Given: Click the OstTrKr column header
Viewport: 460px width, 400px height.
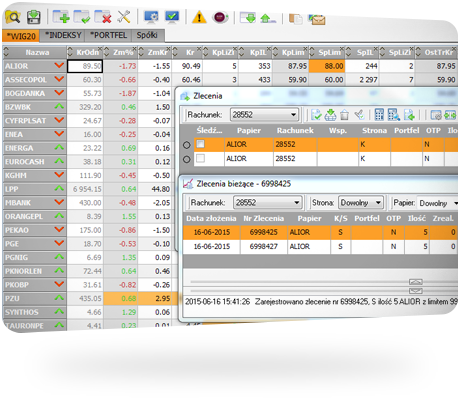Looking at the screenshot, I should [436, 53].
